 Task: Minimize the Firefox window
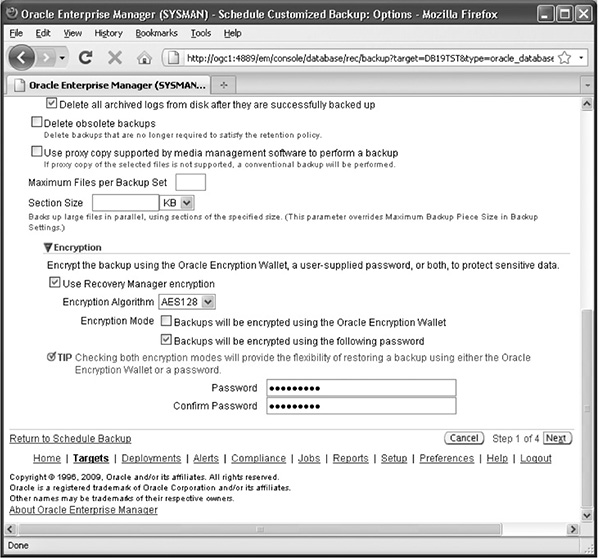click(545, 14)
